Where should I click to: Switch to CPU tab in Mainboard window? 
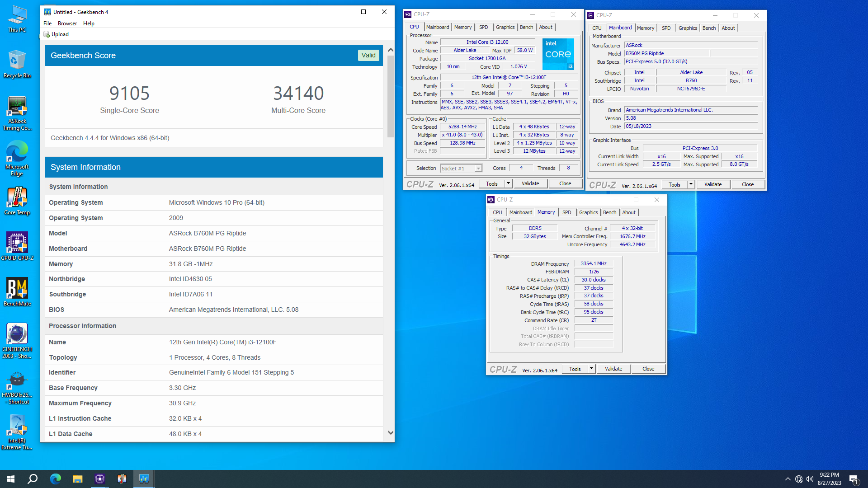coord(597,28)
